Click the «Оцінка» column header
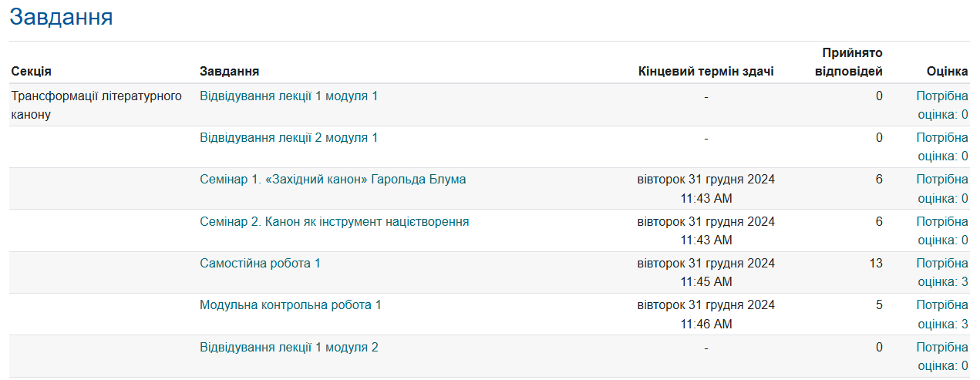Image resolution: width=980 pixels, height=380 pixels. coord(947,72)
